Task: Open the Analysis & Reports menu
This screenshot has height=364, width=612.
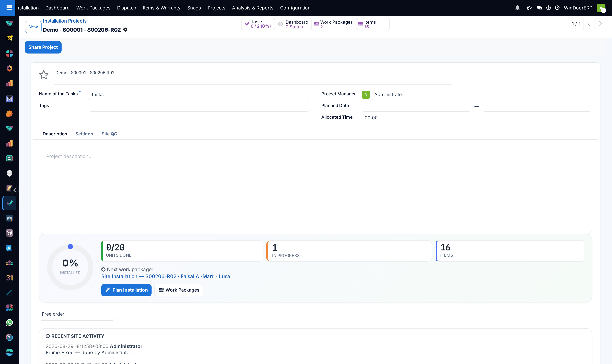Action: click(253, 8)
